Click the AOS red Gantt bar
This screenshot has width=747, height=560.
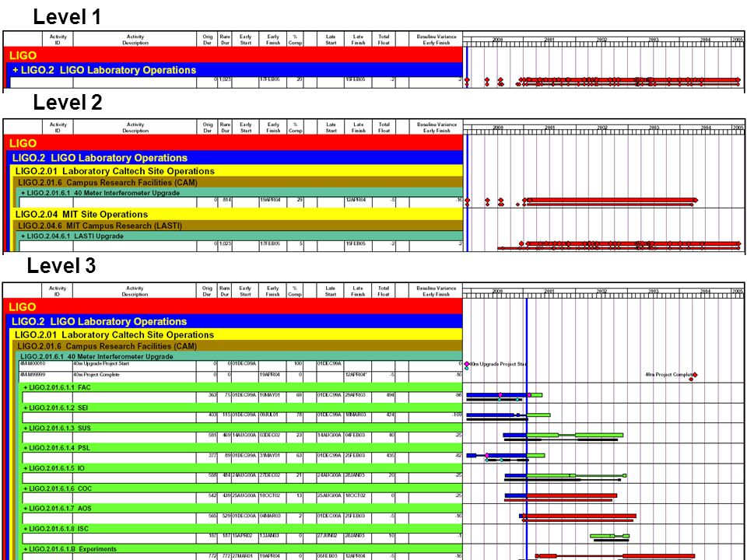[x=578, y=516]
